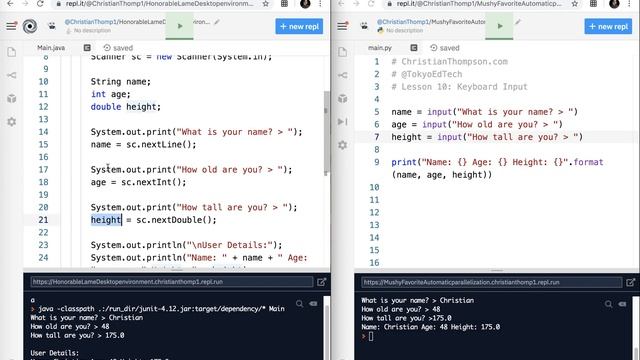
Task: Reload the right browser page
Action: point(371,4)
